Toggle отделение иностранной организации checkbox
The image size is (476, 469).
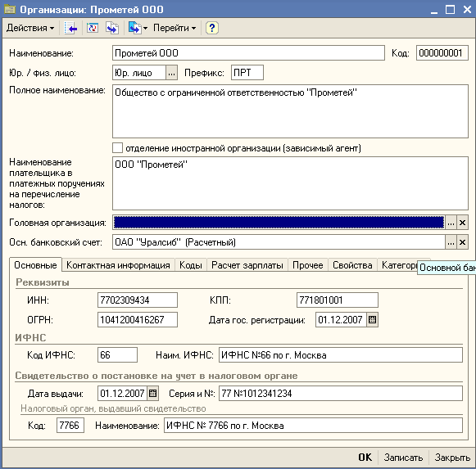(x=117, y=148)
